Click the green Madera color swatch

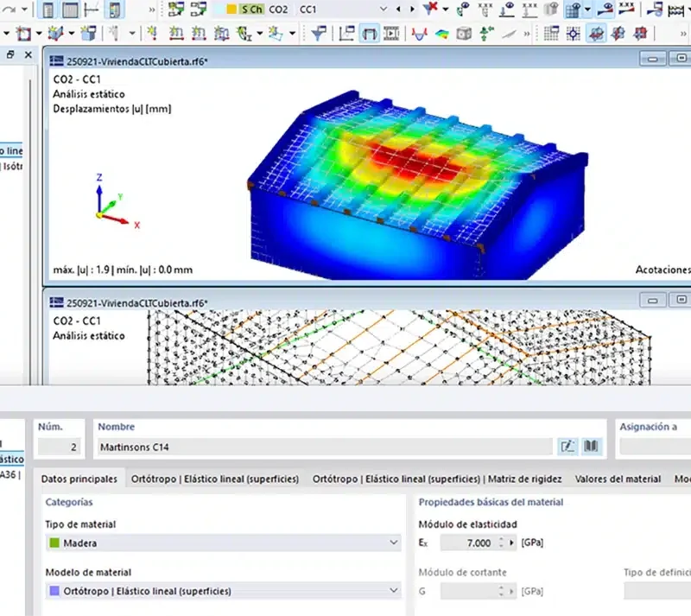54,543
